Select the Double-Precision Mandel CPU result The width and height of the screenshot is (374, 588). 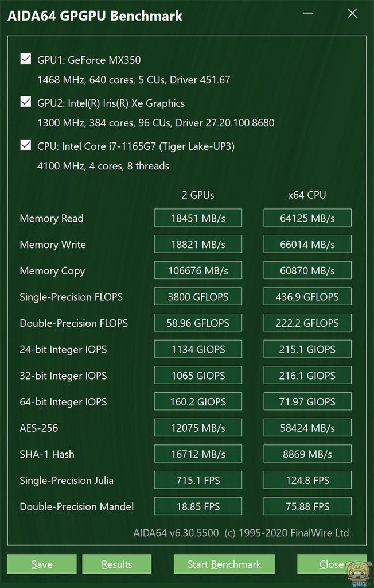[307, 506]
